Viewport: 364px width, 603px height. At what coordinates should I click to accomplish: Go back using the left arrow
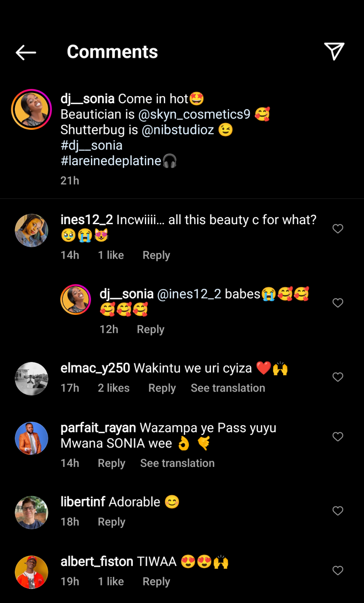tap(26, 52)
